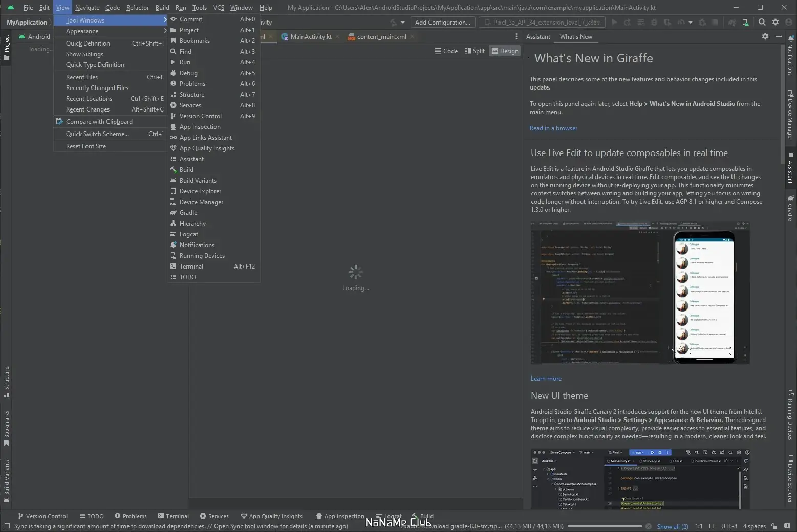Click the Version Control branch icon in the submenu
797x532 pixels.
point(174,116)
